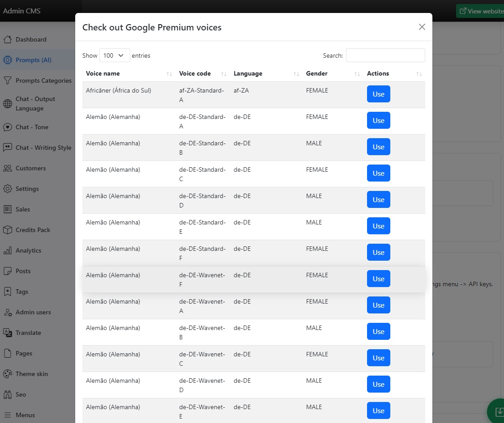Sort table by Voice name column
This screenshot has width=504, height=423.
103,73
